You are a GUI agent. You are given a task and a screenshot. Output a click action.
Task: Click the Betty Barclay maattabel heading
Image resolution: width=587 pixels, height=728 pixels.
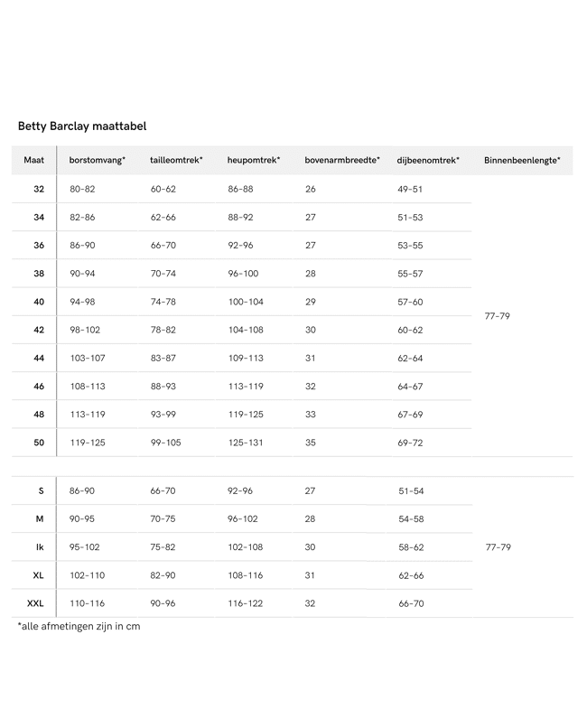pos(82,126)
